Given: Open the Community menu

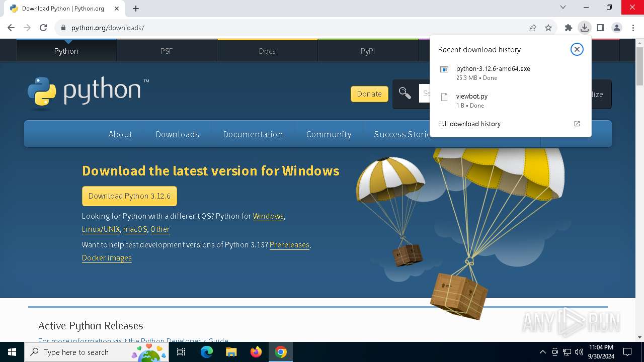Looking at the screenshot, I should 329,134.
